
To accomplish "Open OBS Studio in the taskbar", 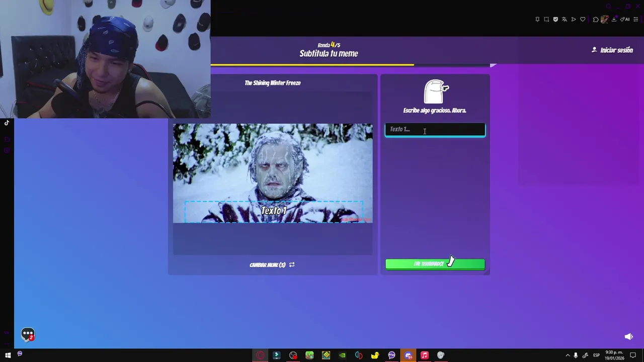I will point(293,355).
